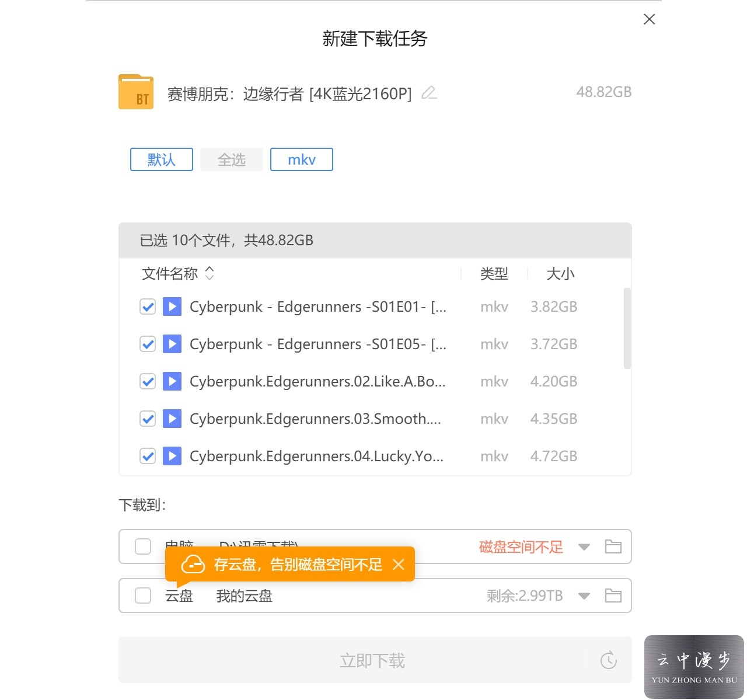Check the computer download location checkbox

(x=143, y=546)
